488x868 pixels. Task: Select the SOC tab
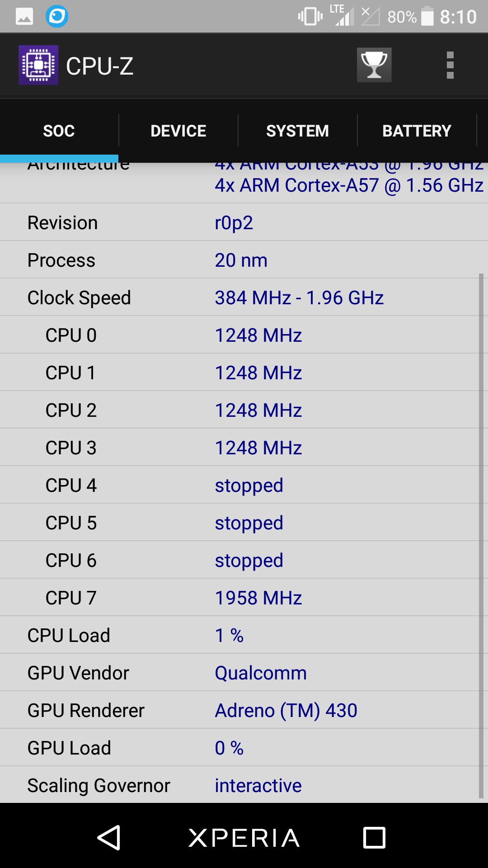59,131
